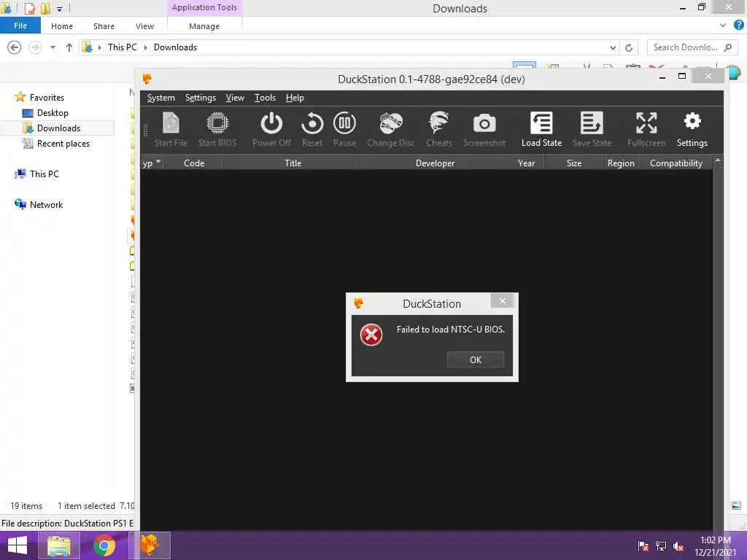This screenshot has height=560, width=747.
Task: Click the Load State icon
Action: [542, 129]
